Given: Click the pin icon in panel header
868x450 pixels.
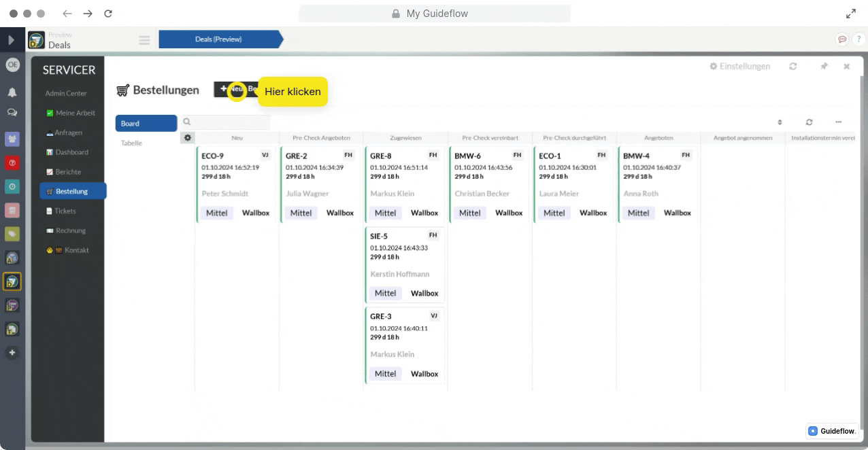Looking at the screenshot, I should (x=824, y=67).
